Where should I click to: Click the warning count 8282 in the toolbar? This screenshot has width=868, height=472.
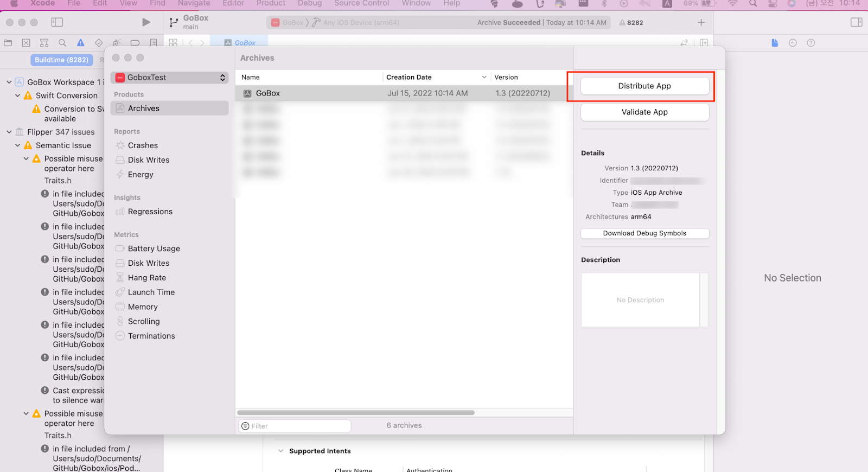tap(631, 23)
